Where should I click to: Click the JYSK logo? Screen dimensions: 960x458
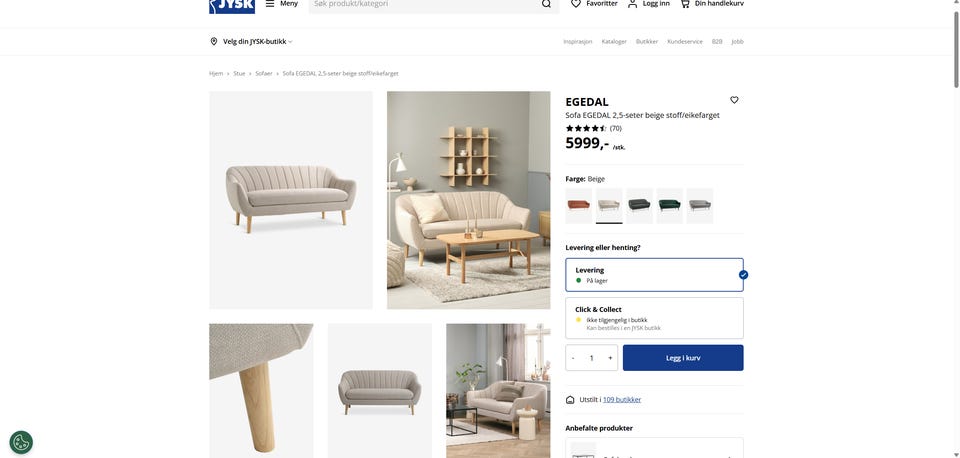coord(232,6)
